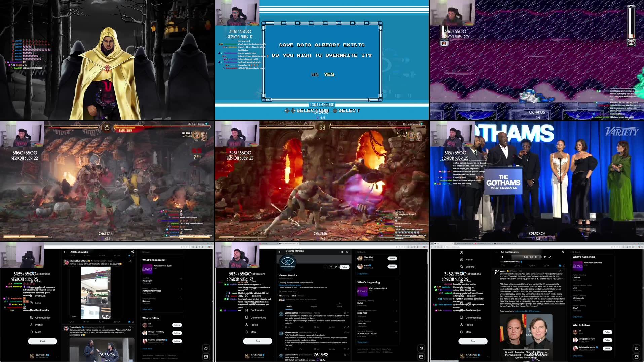Viewport: 644px width, 362px height.
Task: Open the Home icon in the X sidebar
Action: pos(462,260)
